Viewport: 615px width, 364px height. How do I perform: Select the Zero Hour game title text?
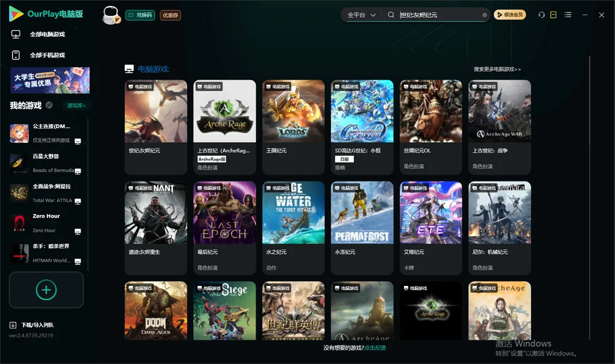46,216
